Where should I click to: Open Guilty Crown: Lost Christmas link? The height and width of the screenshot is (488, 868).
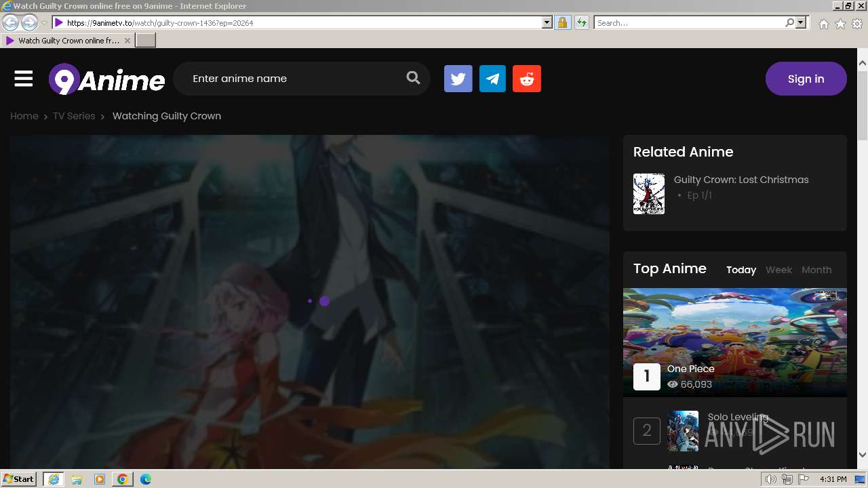point(741,180)
